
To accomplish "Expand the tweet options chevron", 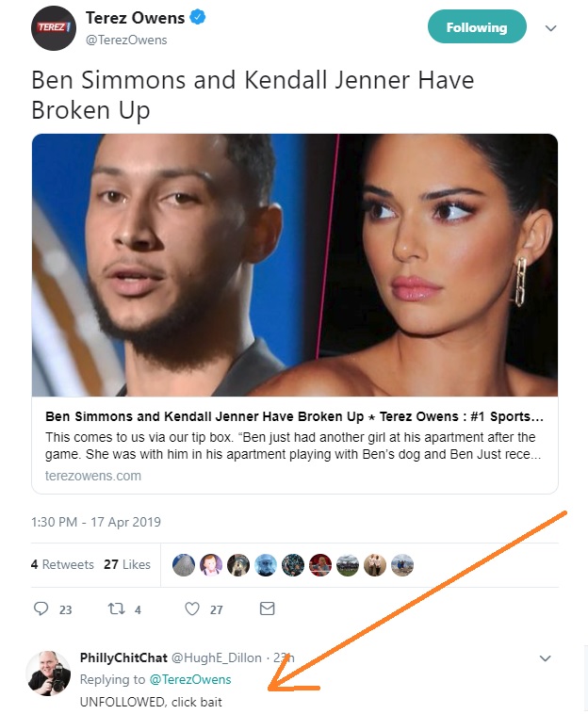I will (x=551, y=28).
